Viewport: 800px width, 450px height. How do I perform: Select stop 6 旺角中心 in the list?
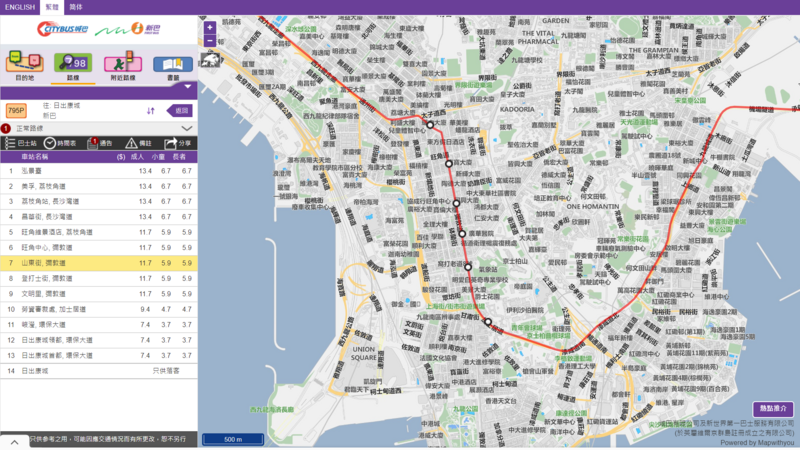click(x=99, y=247)
